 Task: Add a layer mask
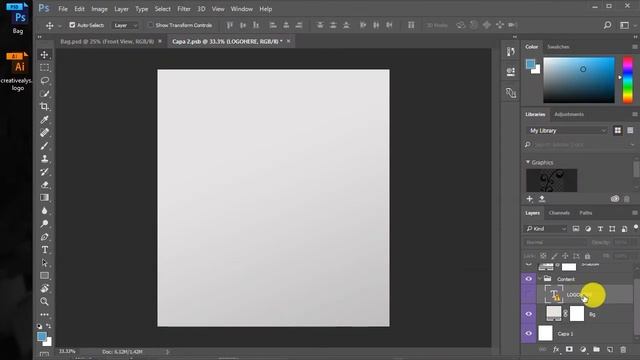569,349
